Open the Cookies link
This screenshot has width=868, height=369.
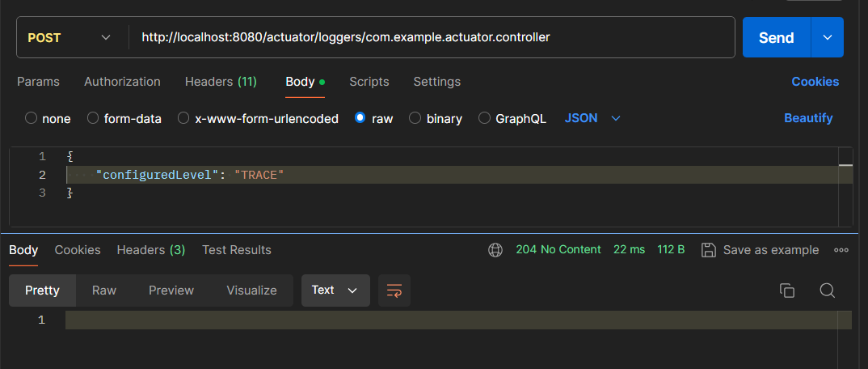pyautogui.click(x=815, y=82)
